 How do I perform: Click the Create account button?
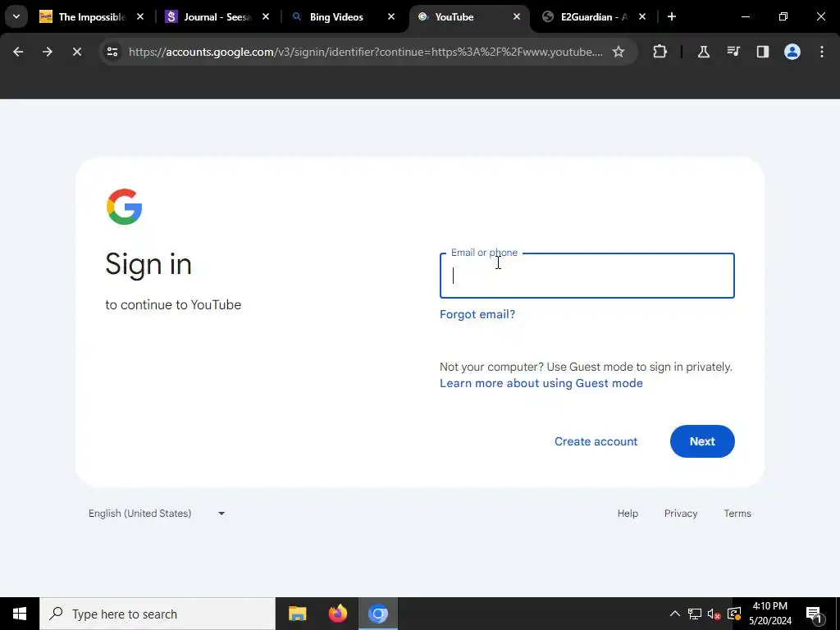coord(596,441)
